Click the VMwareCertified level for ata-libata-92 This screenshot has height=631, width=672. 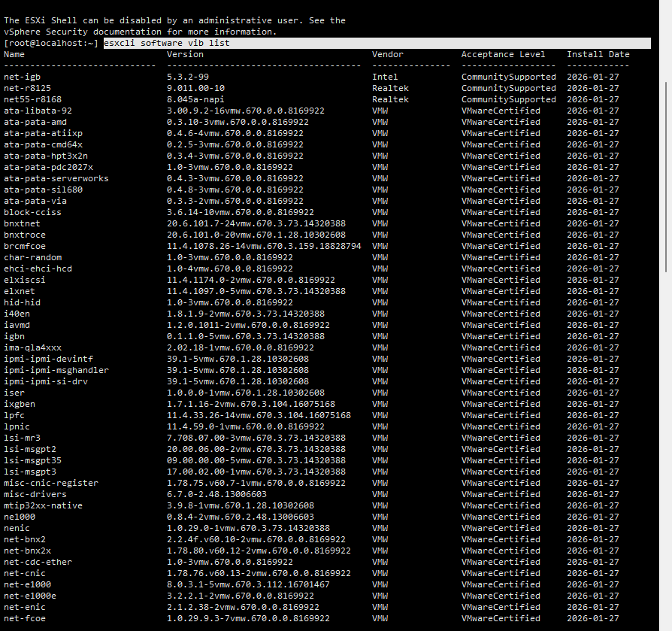[x=501, y=111]
